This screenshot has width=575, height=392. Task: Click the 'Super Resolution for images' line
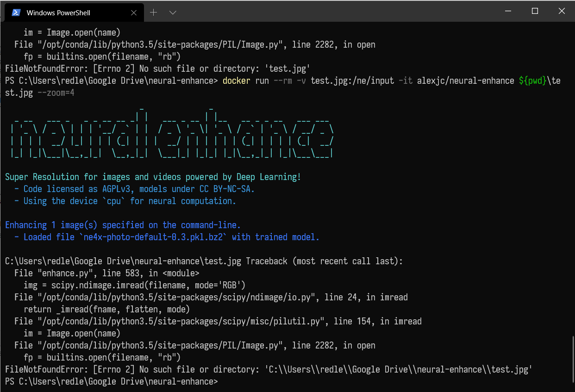coord(153,177)
